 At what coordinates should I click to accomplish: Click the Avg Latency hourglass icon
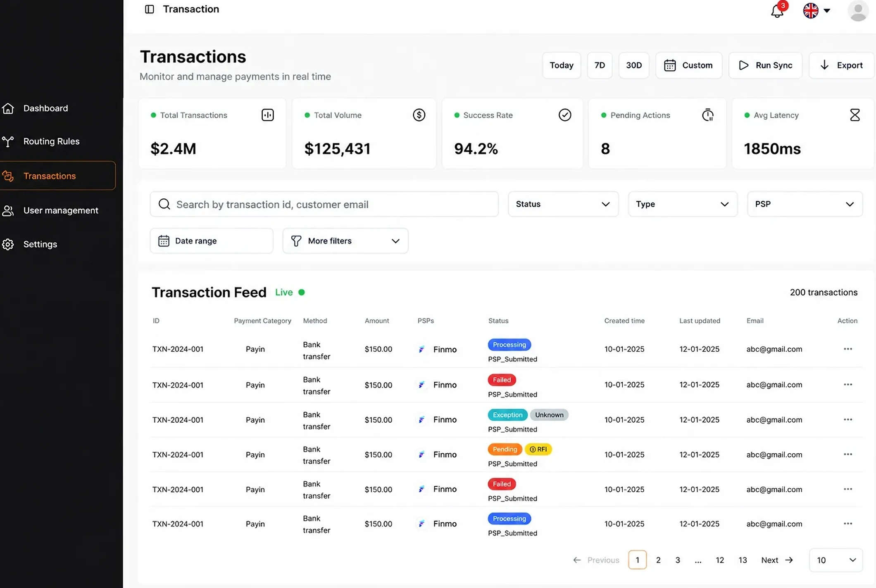(x=855, y=115)
